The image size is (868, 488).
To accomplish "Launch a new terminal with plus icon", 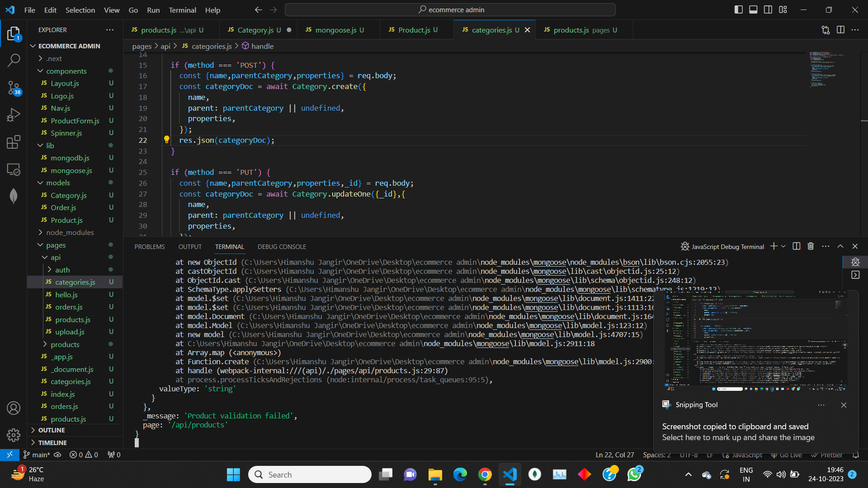I will click(773, 246).
